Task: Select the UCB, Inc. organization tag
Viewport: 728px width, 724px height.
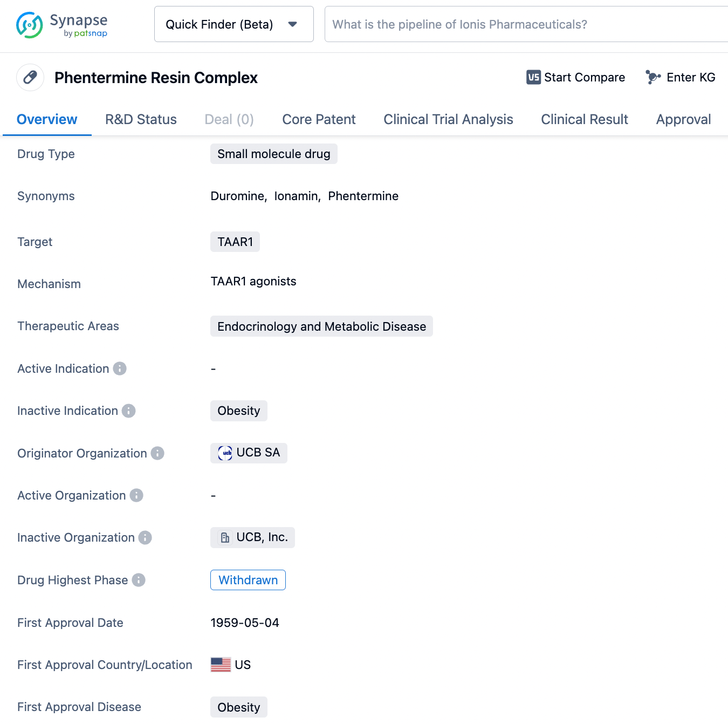Action: pos(253,537)
